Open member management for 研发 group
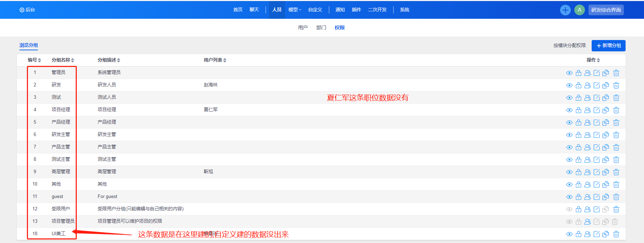This screenshot has height=243, width=644. (587, 85)
